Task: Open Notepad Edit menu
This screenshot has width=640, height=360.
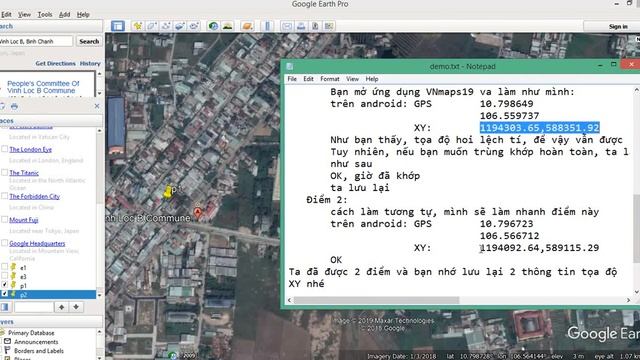Action: tap(308, 79)
